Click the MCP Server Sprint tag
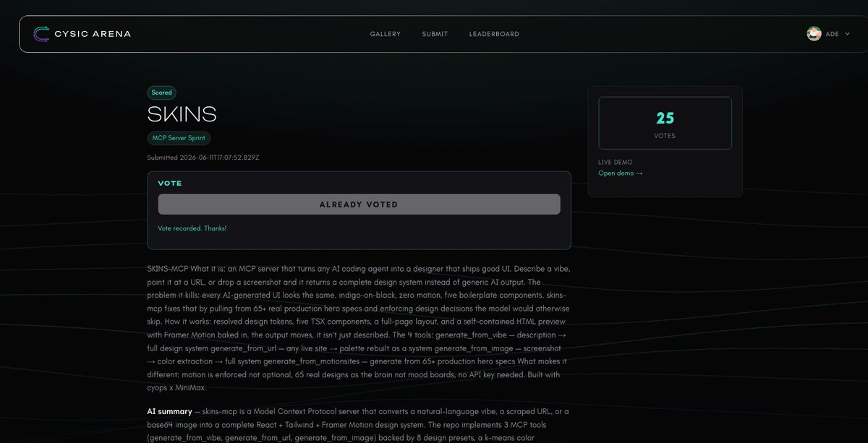 (x=179, y=138)
